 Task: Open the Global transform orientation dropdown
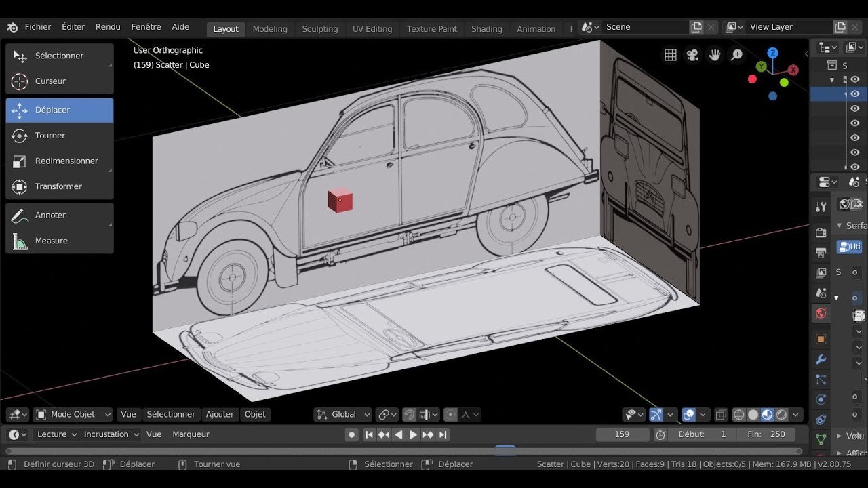(343, 415)
